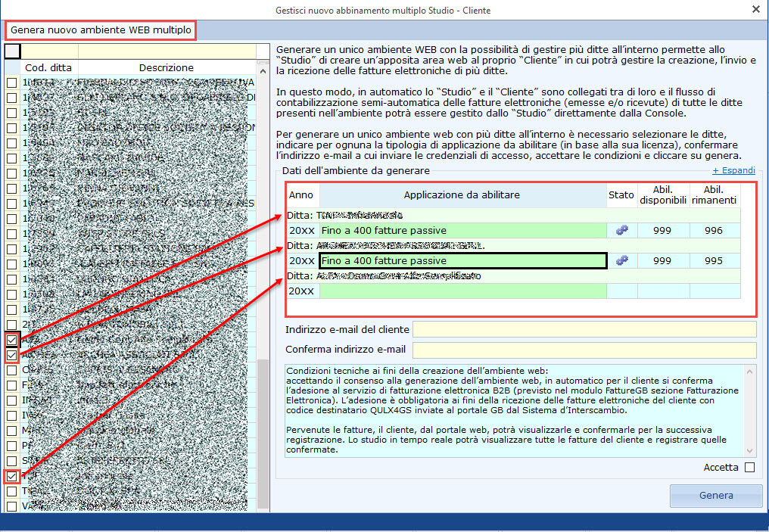
Task: Open the Genera nuovo ambiente WEB multiplo tab
Action: [x=101, y=30]
